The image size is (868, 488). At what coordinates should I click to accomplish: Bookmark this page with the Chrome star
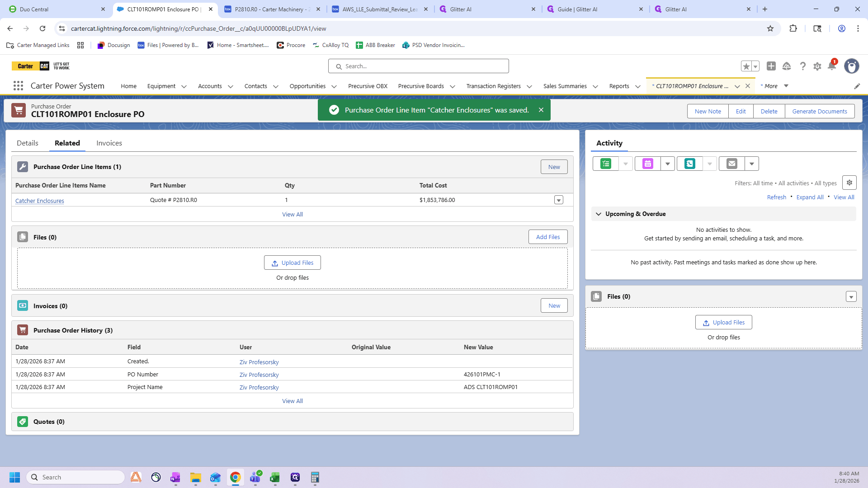(770, 28)
